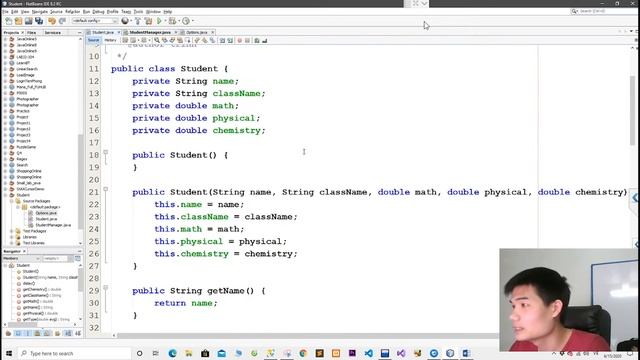Toggle Show Inherited Members in Navigator footer

coord(8,333)
